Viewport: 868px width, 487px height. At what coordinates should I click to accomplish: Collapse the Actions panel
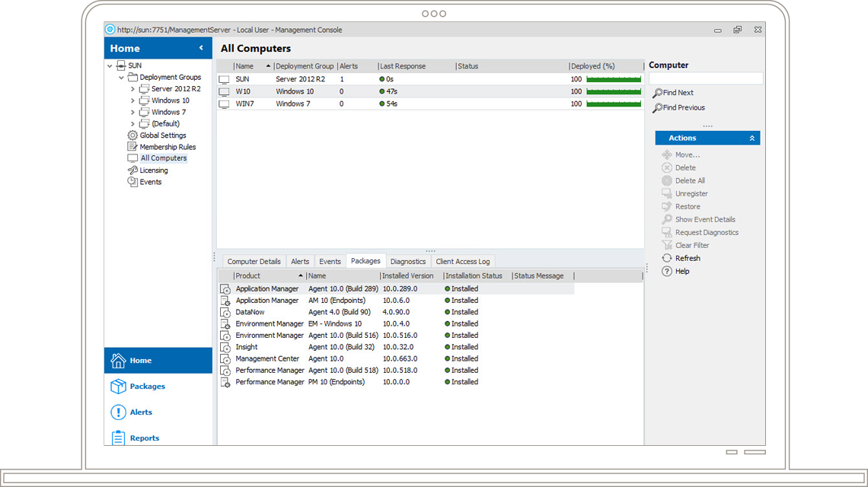[x=752, y=138]
